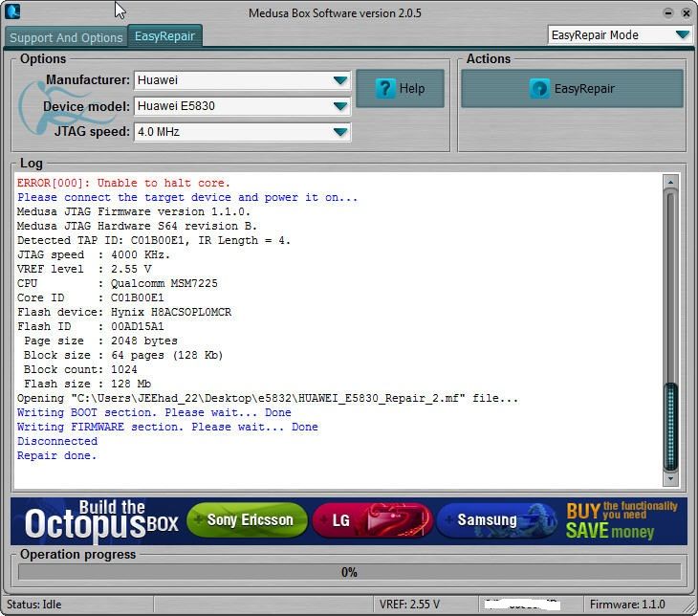Click the 'Disconnected' log line
The image size is (698, 616).
coord(57,441)
